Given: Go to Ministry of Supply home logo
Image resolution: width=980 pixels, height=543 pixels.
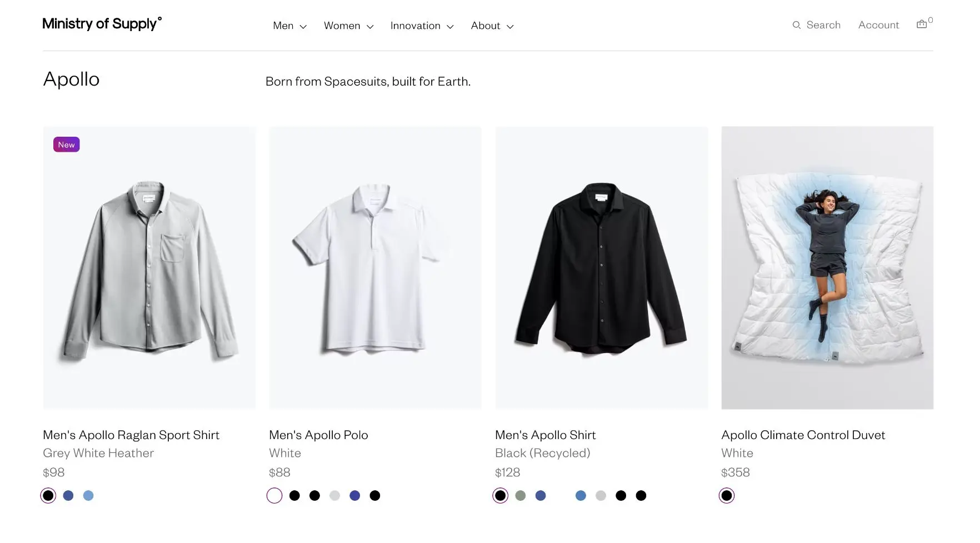Looking at the screenshot, I should 102,23.
